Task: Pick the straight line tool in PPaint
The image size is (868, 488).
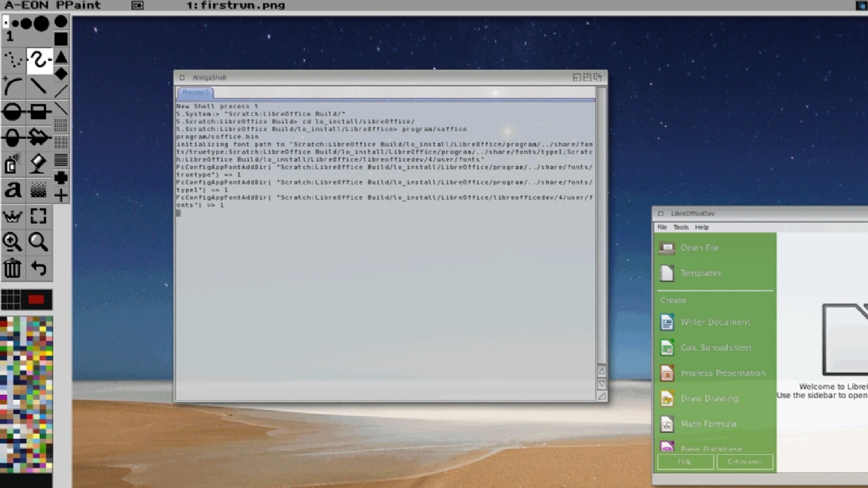Action: (x=39, y=86)
